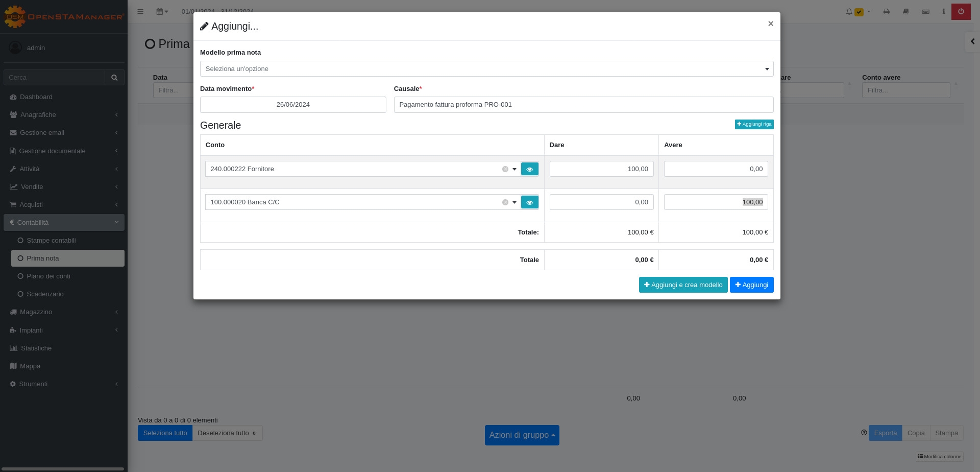Open Scadenzario in the sidebar
Viewport: 980px width, 472px height.
pos(45,294)
